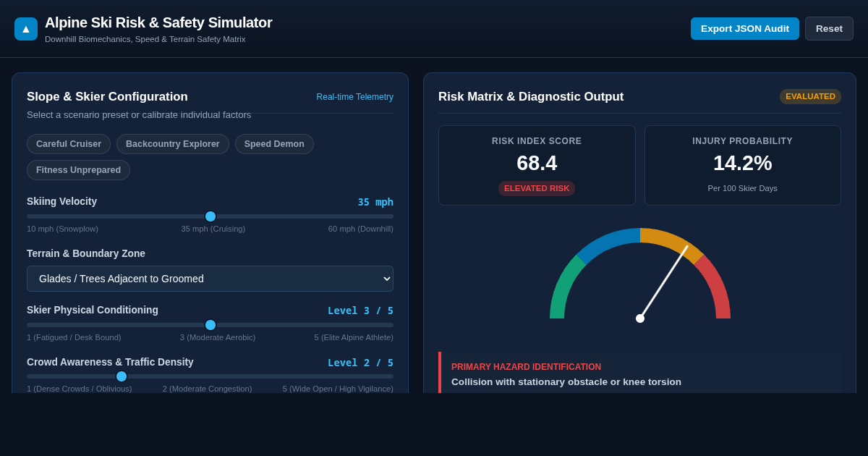
Task: Apply the Careful Cruiser preset
Action: click(69, 144)
